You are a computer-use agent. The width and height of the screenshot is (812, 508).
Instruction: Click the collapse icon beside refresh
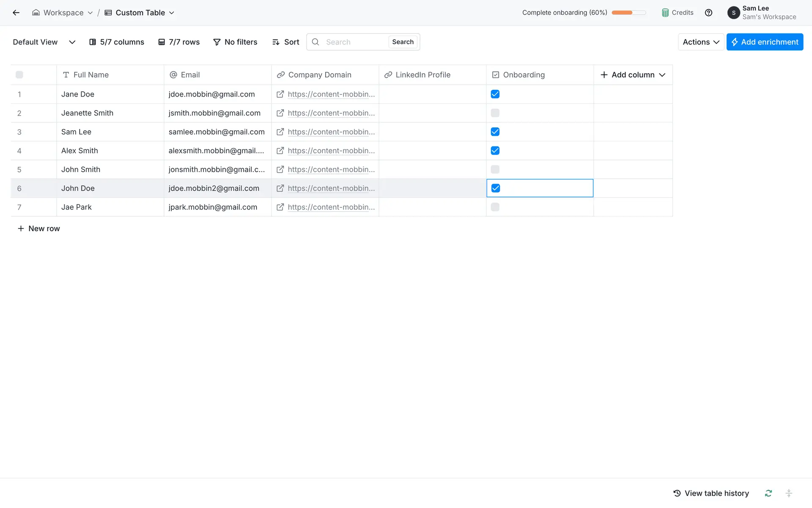coord(789,493)
